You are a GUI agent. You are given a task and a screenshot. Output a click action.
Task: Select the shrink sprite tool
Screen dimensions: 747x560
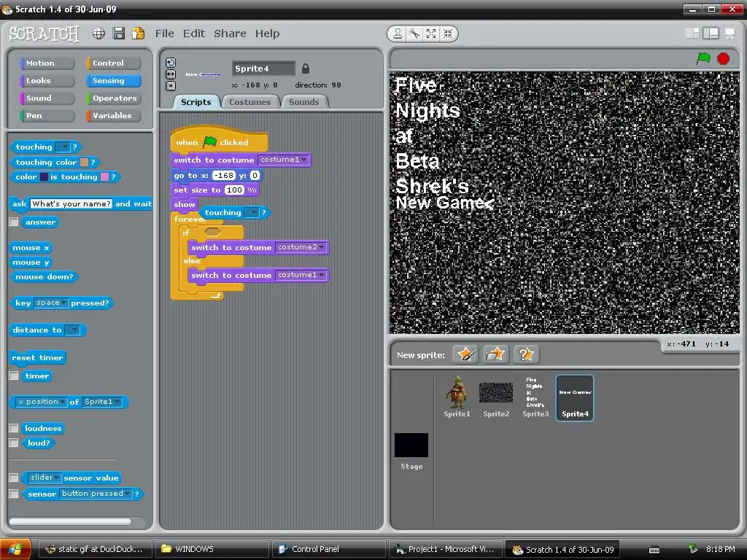[448, 34]
